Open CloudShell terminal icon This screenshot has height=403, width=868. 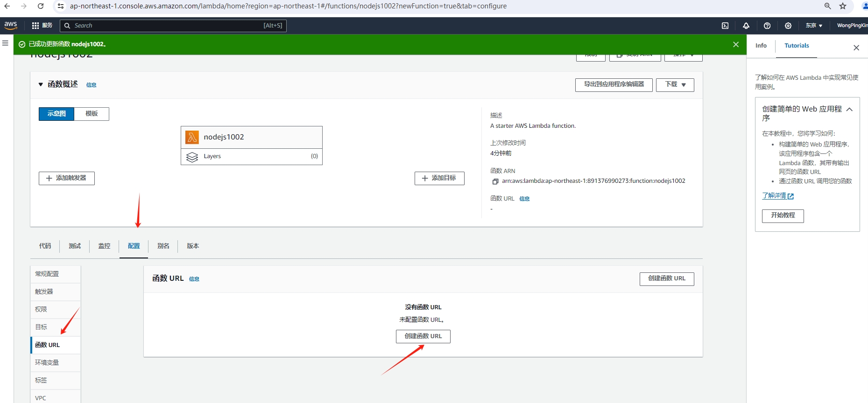(x=725, y=26)
